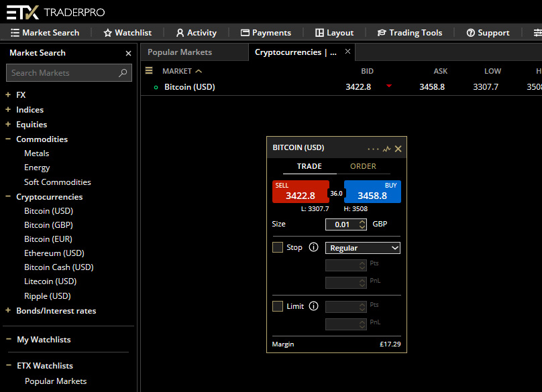Viewport: 542px width, 392px height.
Task: Adjust the Size stepper arrows
Action: 362,224
